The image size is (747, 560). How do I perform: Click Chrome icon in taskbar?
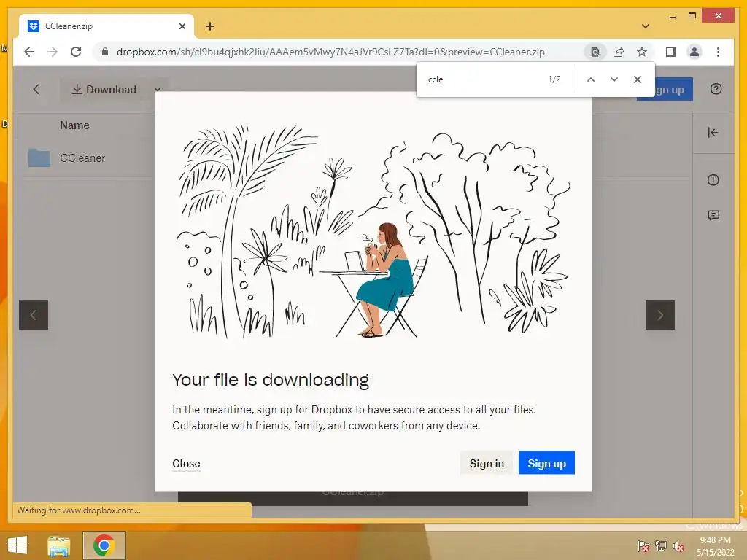(104, 545)
